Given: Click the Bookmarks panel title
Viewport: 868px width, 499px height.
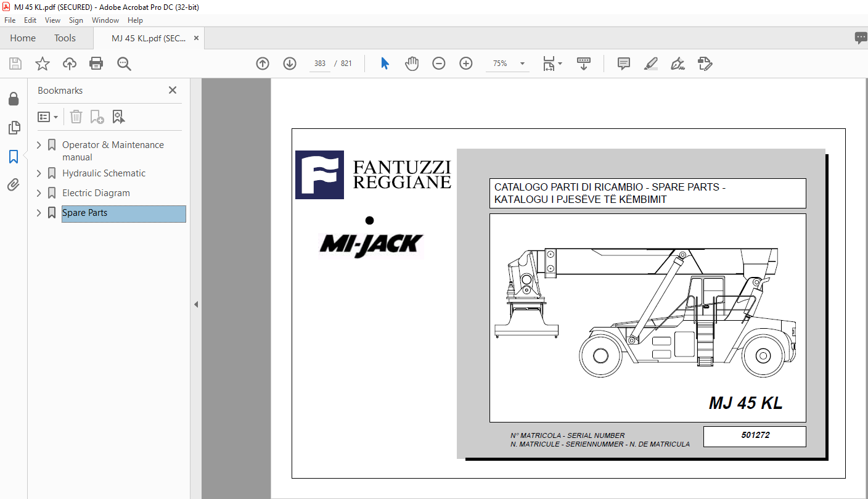Looking at the screenshot, I should (x=60, y=90).
